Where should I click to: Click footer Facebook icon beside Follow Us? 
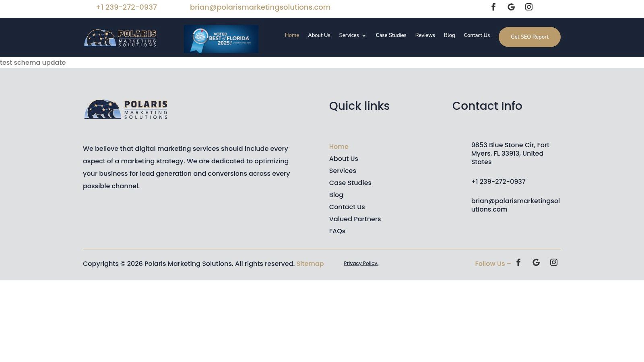(518, 262)
